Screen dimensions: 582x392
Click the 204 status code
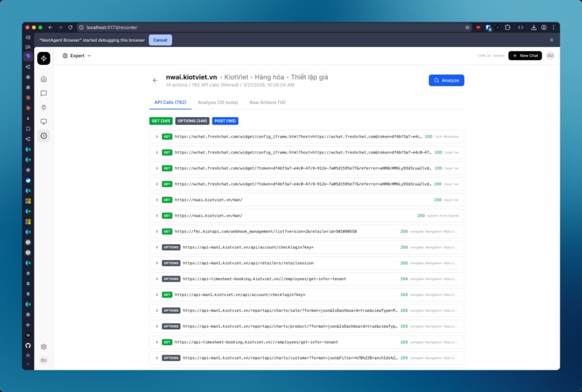[404, 279]
